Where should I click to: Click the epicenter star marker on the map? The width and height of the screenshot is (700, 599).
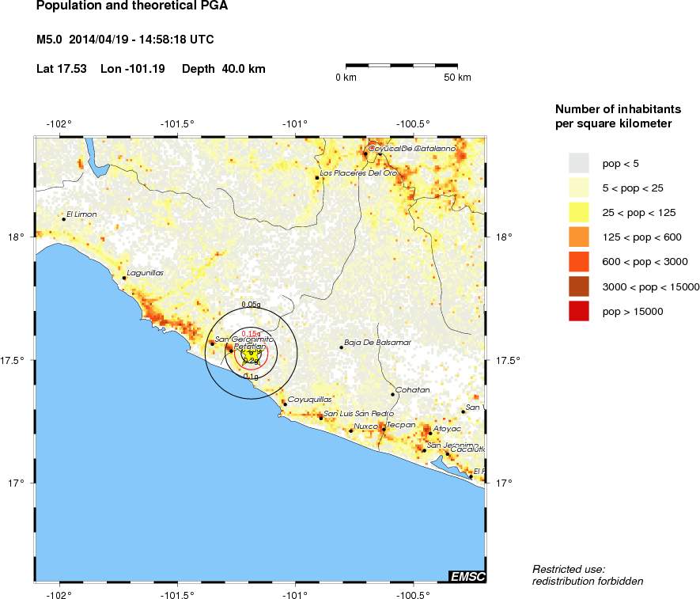point(251,353)
